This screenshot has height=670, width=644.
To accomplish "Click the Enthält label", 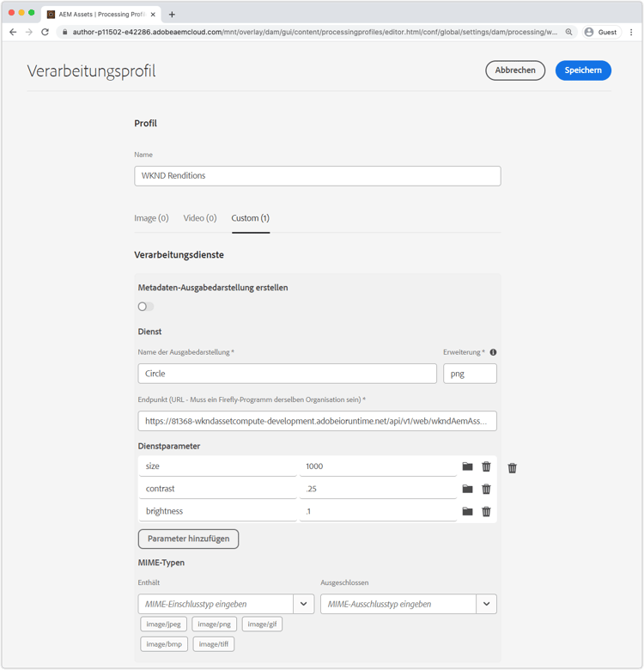I will 149,582.
